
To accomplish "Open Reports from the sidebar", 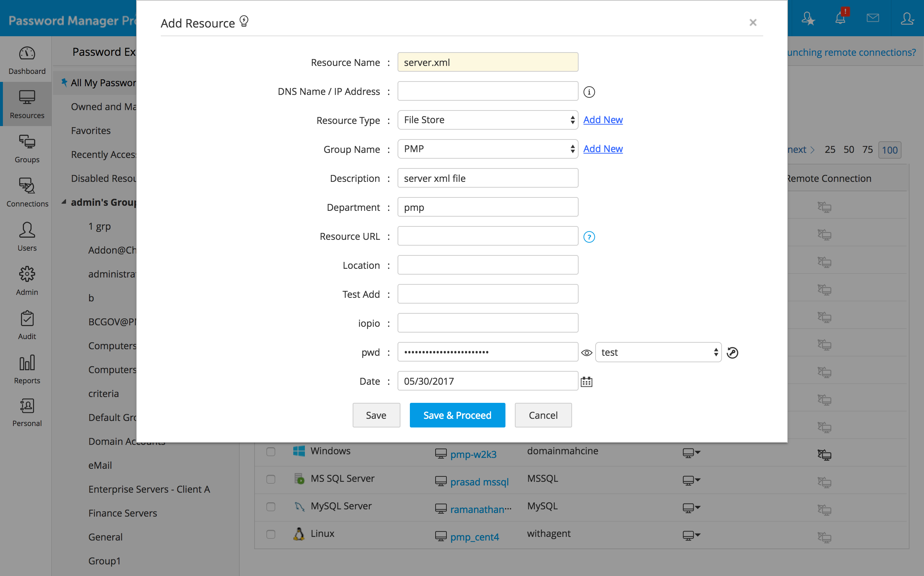I will click(x=27, y=369).
